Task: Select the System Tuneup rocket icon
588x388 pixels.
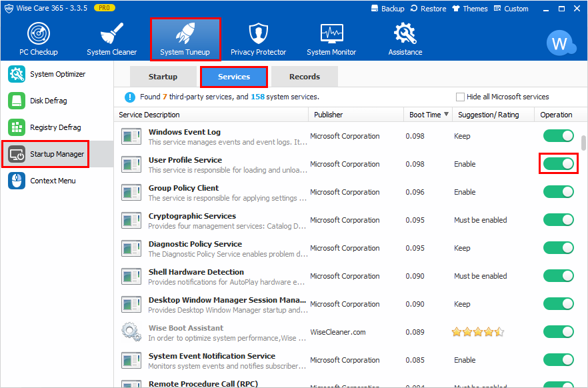Action: click(x=185, y=33)
